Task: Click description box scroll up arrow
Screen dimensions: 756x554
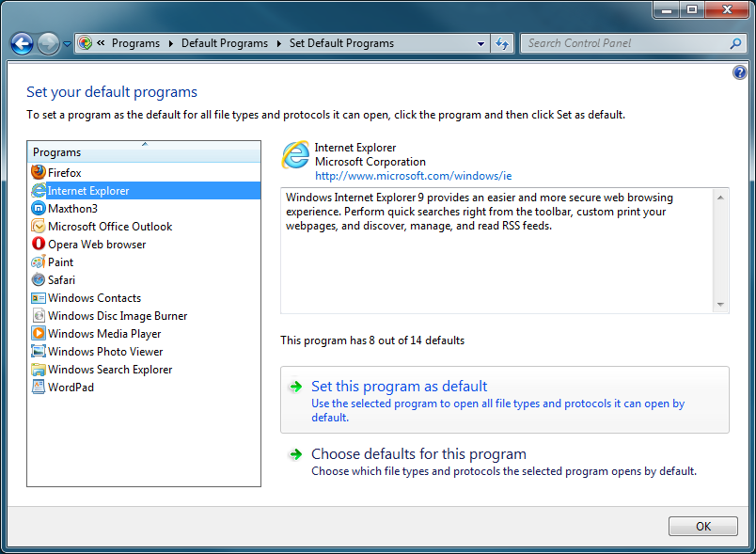Action: click(x=720, y=198)
